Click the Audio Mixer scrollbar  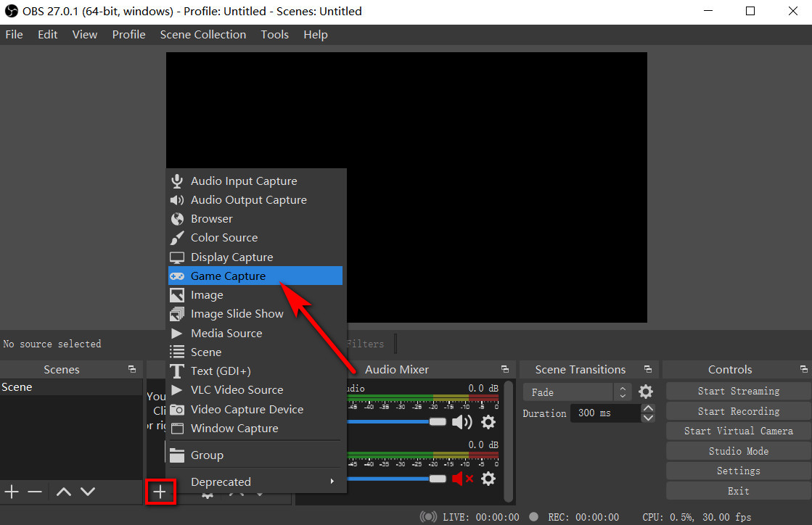click(x=509, y=441)
